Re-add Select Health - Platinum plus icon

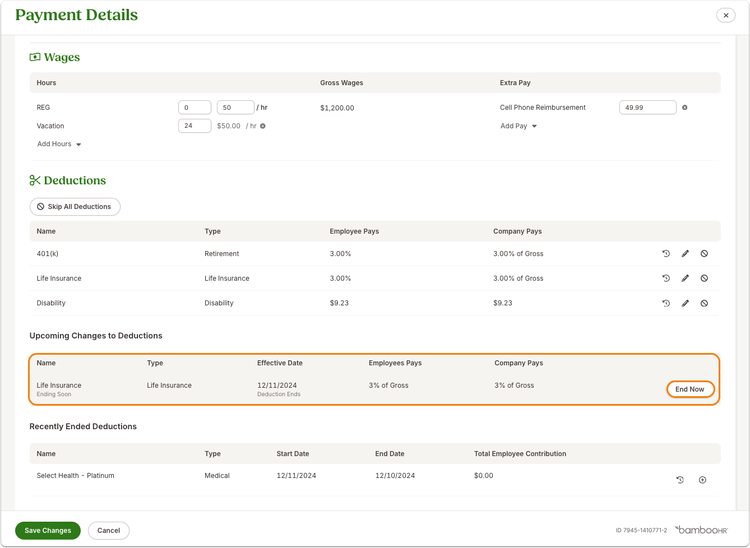702,480
